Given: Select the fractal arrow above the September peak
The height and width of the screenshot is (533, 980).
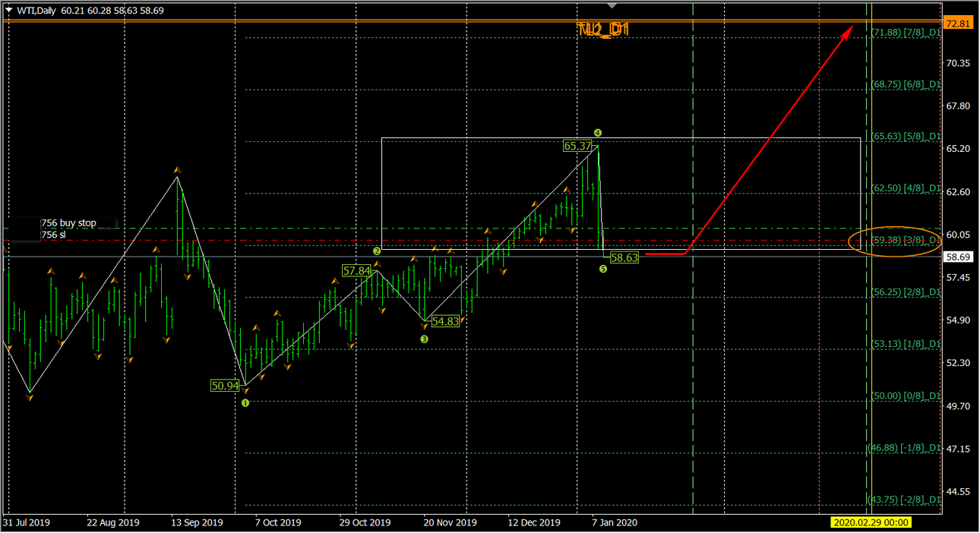Looking at the screenshot, I should click(177, 169).
